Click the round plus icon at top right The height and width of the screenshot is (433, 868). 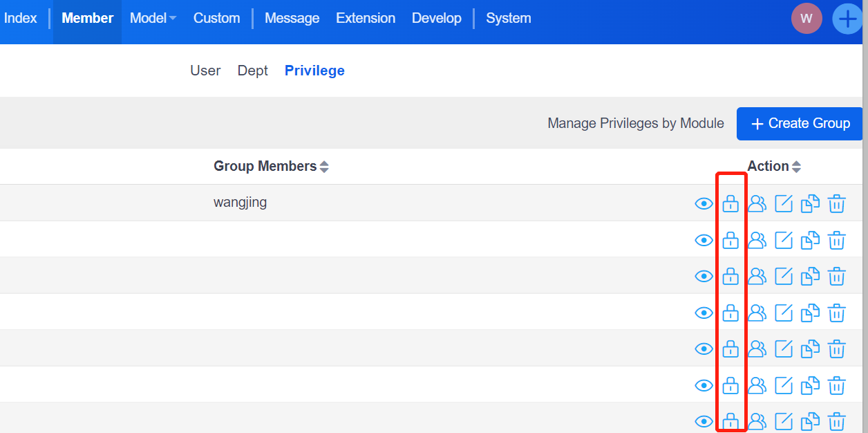(x=847, y=19)
